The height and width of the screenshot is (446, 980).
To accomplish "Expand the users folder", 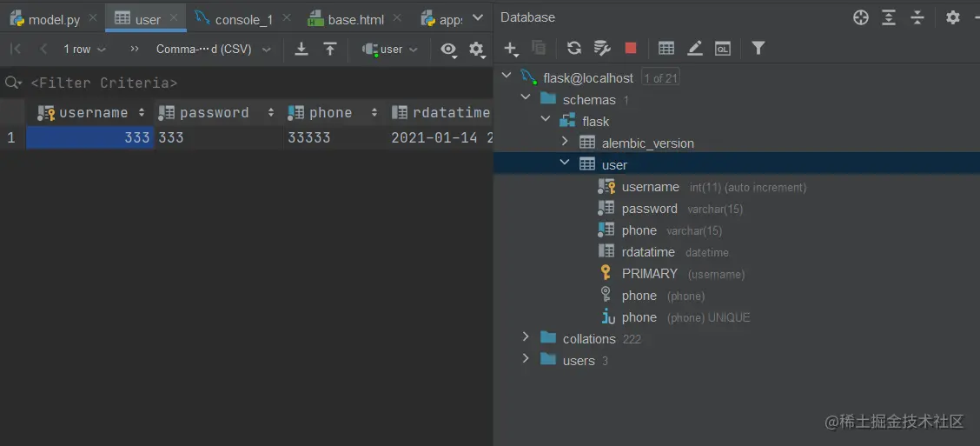I will [x=526, y=359].
